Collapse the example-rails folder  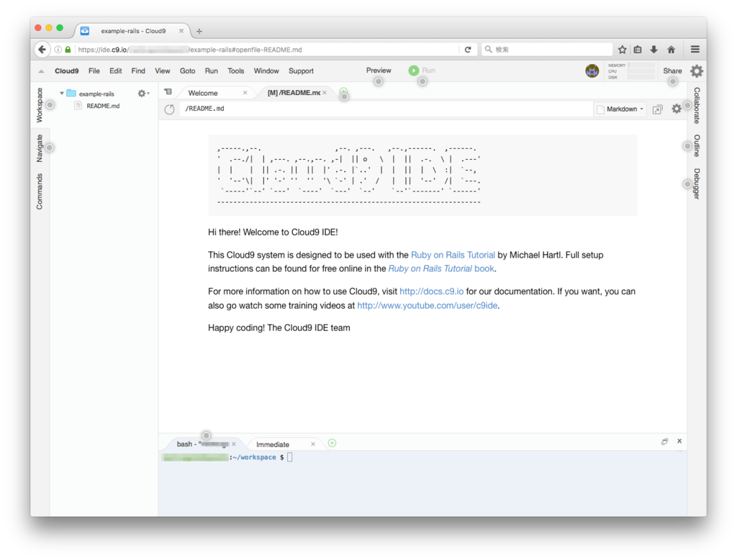(x=62, y=93)
